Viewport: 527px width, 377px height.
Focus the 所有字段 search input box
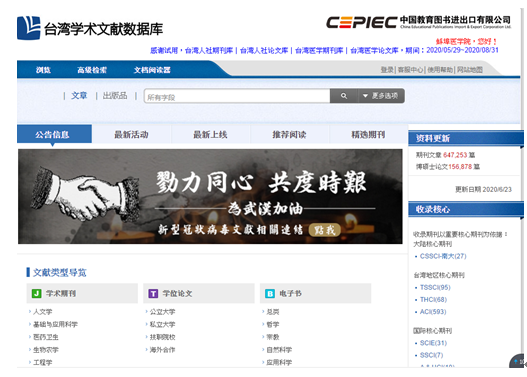[x=237, y=96]
